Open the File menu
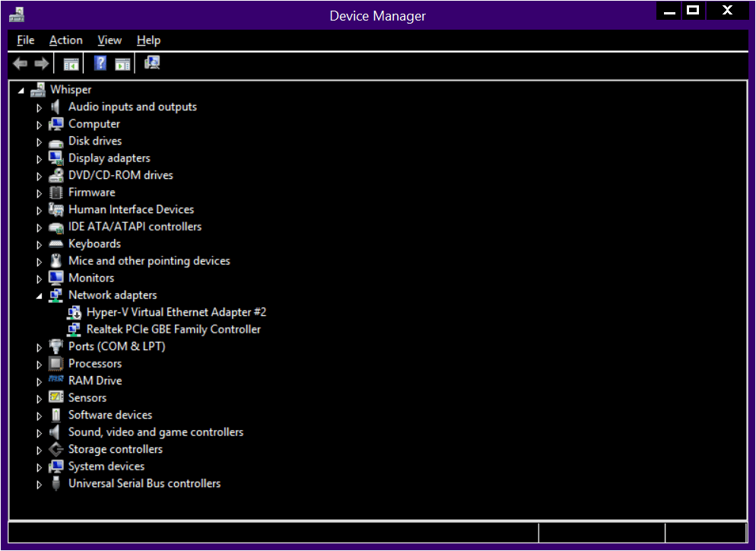756x551 pixels. point(26,40)
